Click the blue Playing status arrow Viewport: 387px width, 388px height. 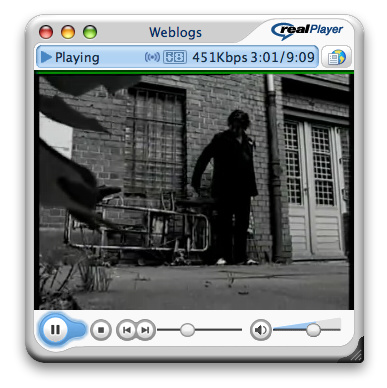[x=46, y=57]
